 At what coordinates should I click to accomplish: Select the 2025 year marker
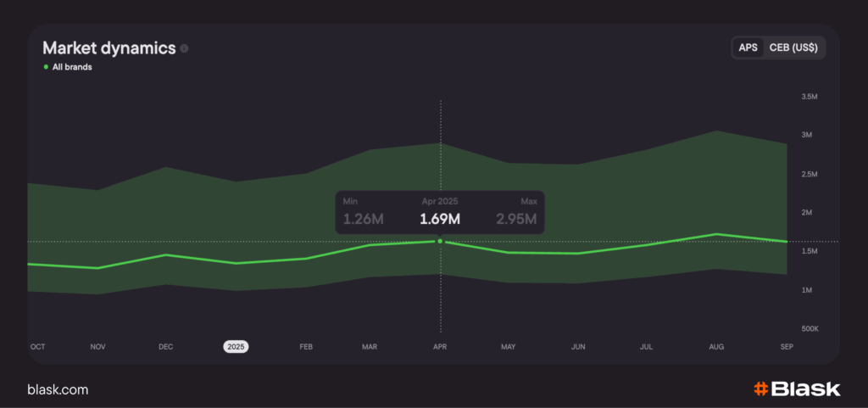click(236, 347)
